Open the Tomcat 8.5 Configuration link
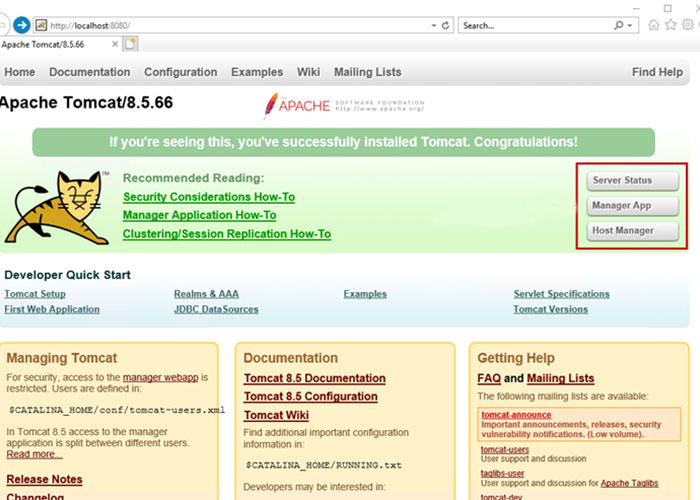The height and width of the screenshot is (500, 700). 311,396
